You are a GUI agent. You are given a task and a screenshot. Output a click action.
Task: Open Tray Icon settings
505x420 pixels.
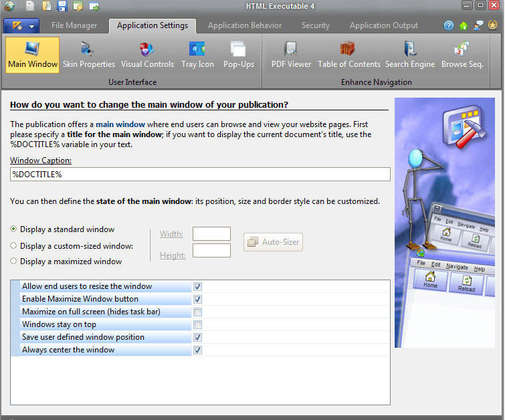pyautogui.click(x=197, y=55)
